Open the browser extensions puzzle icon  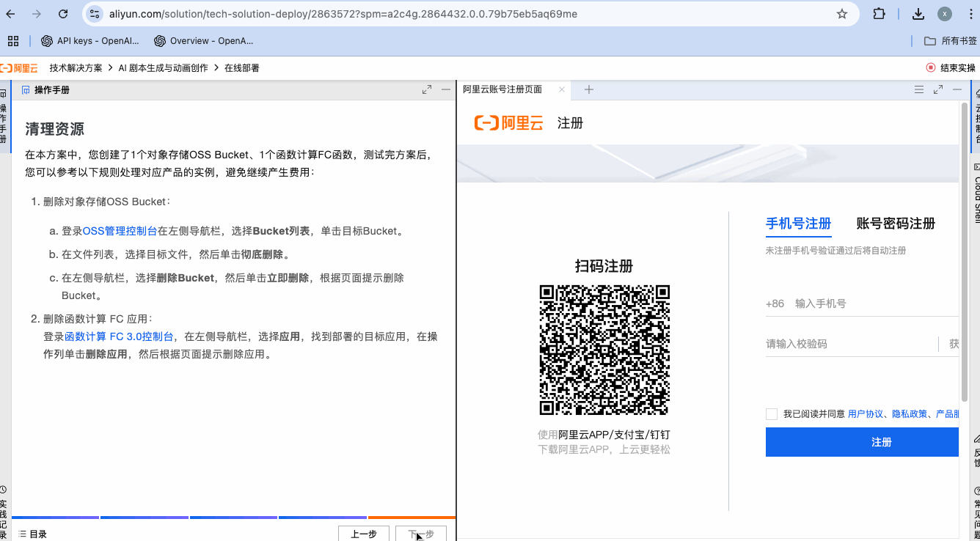879,14
